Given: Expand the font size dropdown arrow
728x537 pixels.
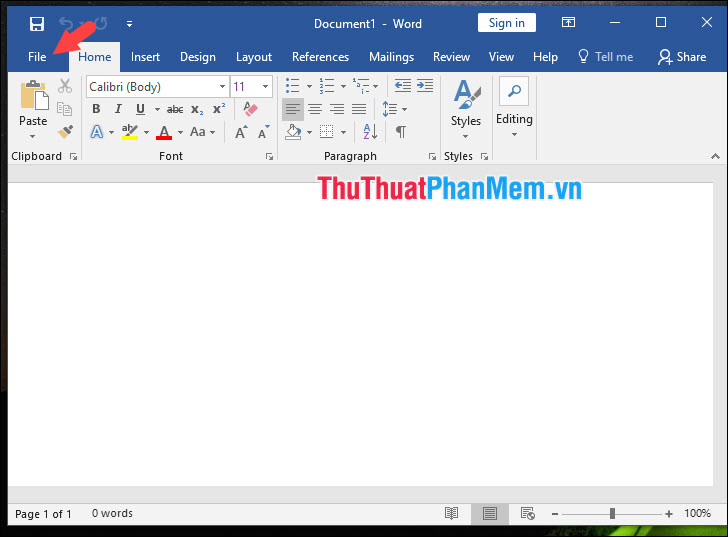Looking at the screenshot, I should pos(265,87).
